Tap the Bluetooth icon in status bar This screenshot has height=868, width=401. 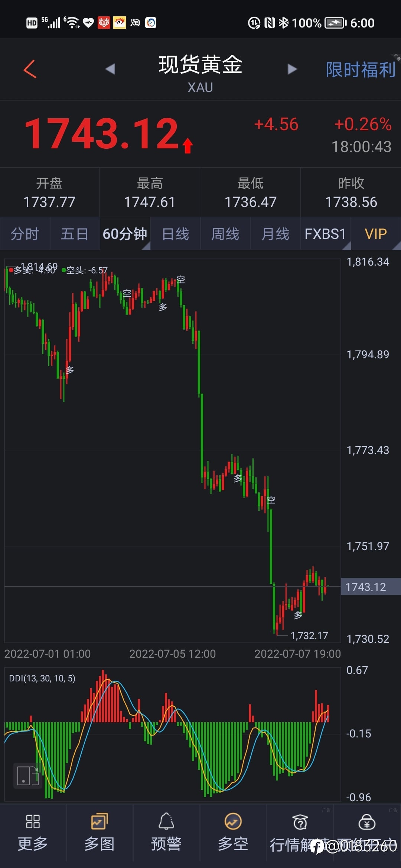pyautogui.click(x=284, y=23)
